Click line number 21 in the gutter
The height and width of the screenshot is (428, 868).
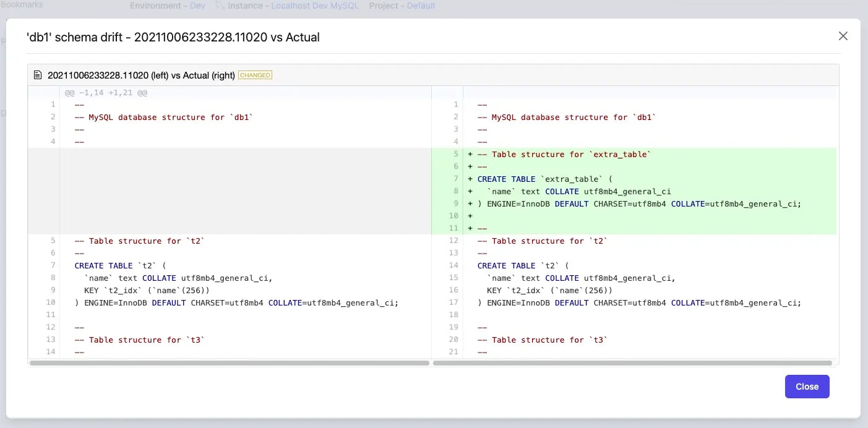(453, 352)
